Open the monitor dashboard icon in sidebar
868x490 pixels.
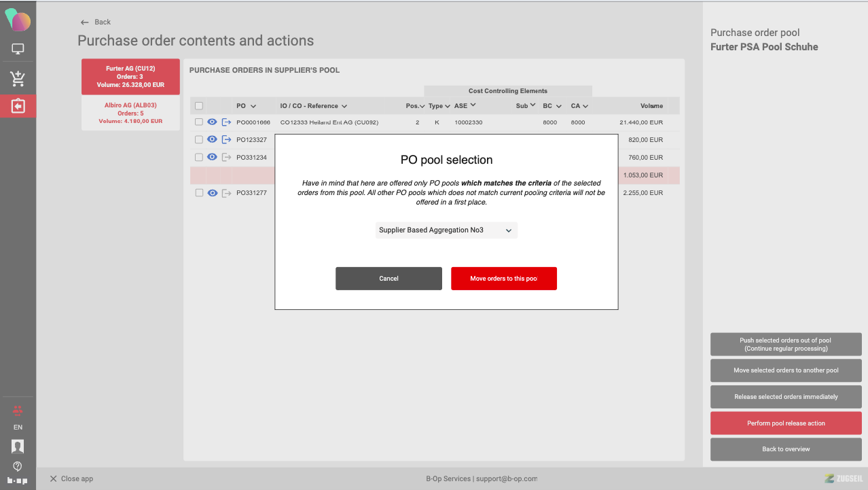[x=18, y=49]
